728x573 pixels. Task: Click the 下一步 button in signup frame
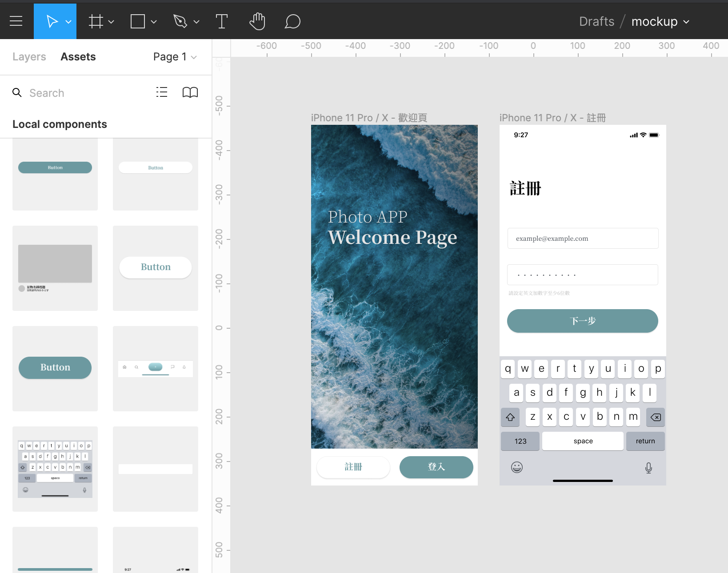pyautogui.click(x=582, y=321)
